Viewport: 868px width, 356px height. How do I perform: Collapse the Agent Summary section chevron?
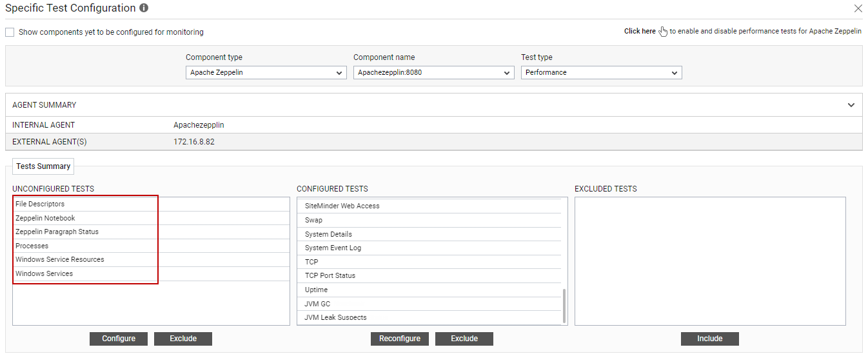coord(851,105)
